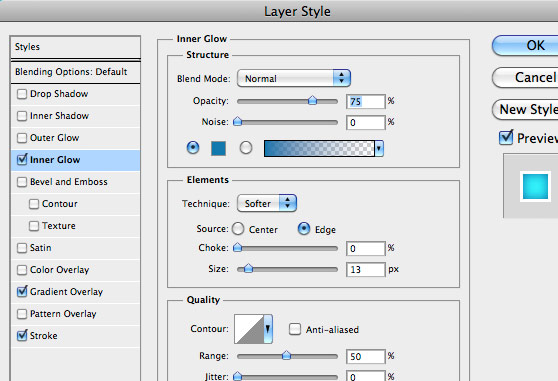
Task: Select the gradient radio button
Action: [x=246, y=148]
